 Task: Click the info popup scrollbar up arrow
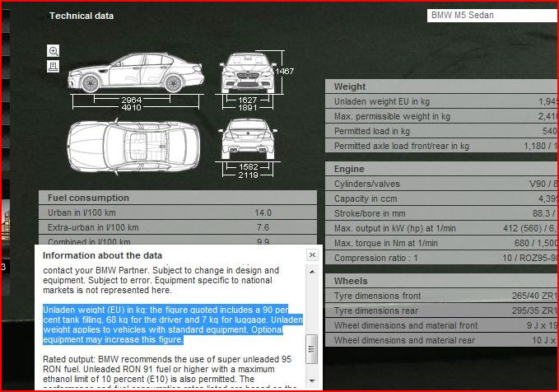coord(312,272)
